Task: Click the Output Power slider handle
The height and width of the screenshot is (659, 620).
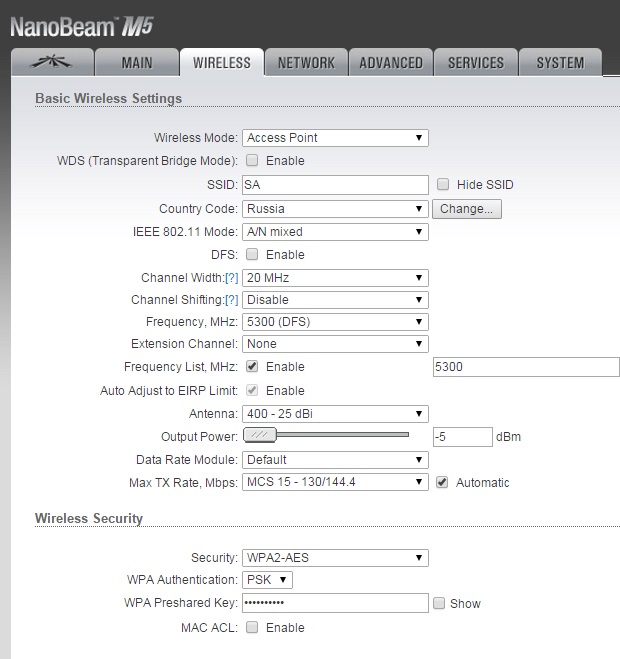Action: (260, 435)
